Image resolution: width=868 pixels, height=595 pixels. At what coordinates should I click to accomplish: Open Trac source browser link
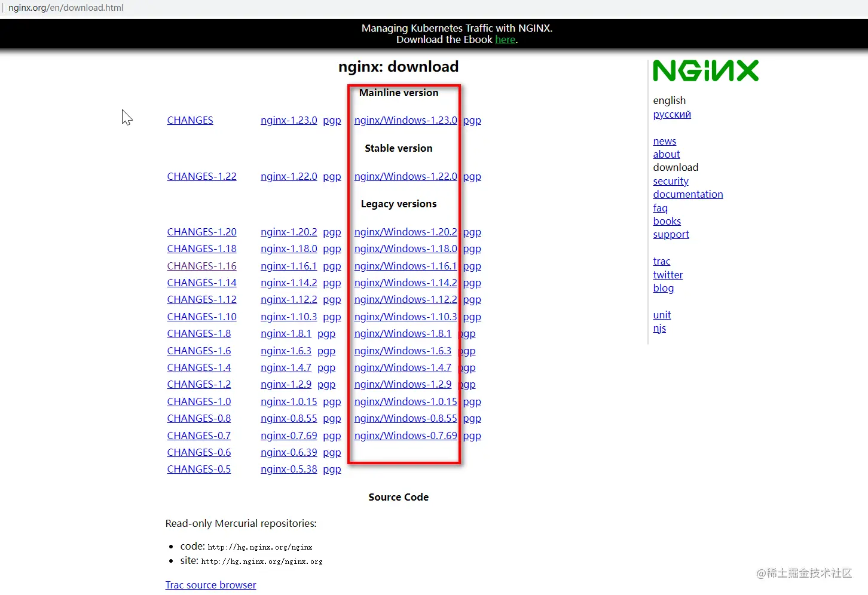pyautogui.click(x=210, y=585)
